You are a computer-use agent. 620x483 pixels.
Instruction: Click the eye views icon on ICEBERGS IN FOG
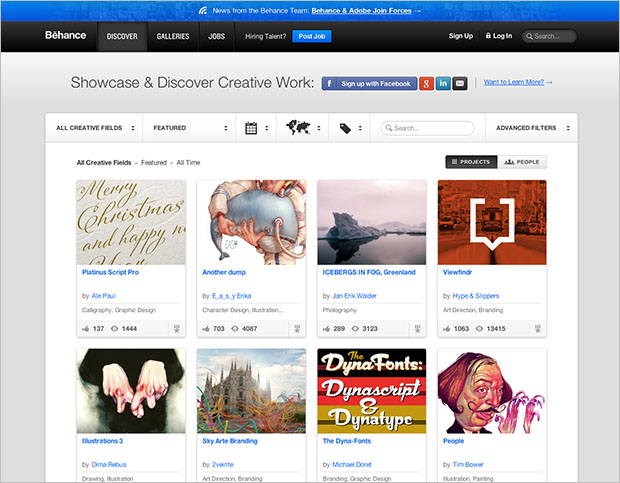[355, 328]
